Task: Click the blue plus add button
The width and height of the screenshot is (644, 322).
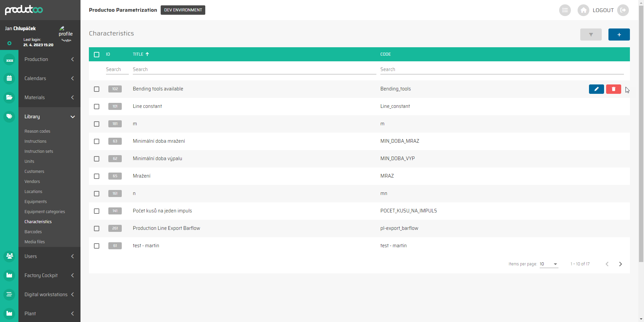Action: pos(619,35)
